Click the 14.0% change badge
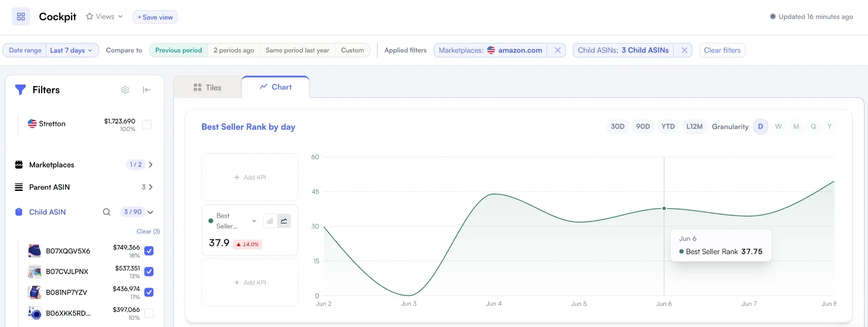The height and width of the screenshot is (327, 868). pyautogui.click(x=247, y=244)
